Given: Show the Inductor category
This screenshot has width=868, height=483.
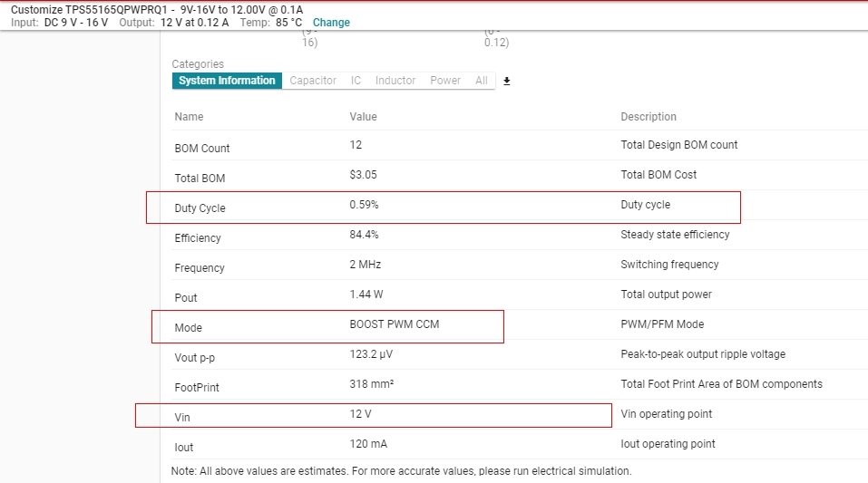Looking at the screenshot, I should (395, 81).
